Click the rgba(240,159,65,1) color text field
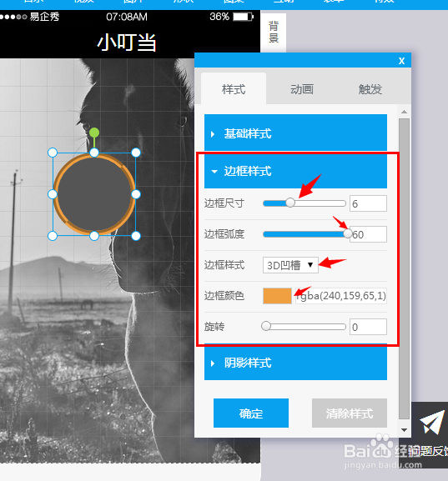448x481 pixels. pos(341,296)
